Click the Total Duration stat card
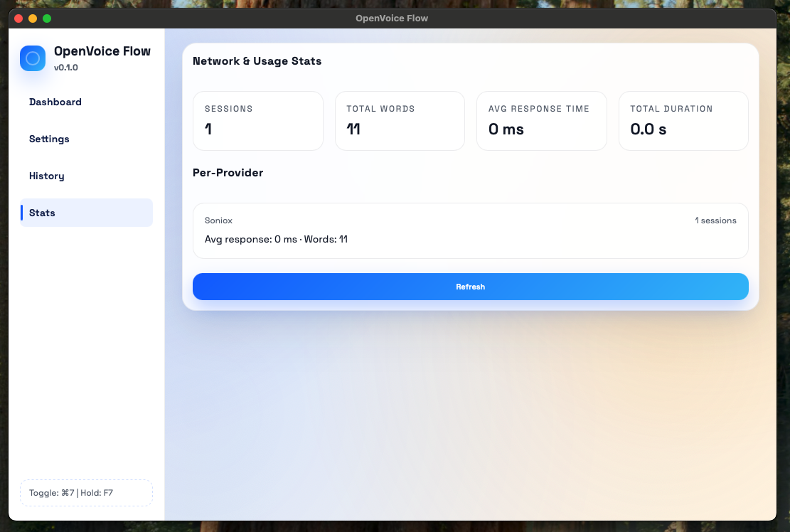 [683, 121]
